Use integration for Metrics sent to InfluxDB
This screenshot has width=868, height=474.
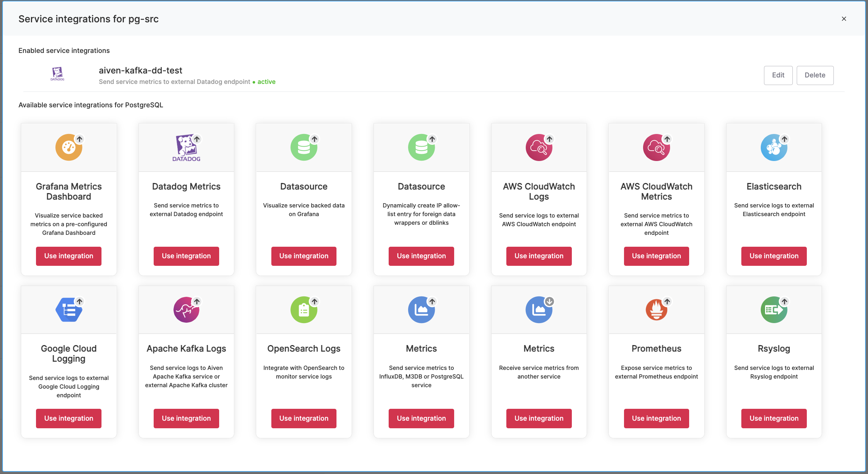(421, 419)
